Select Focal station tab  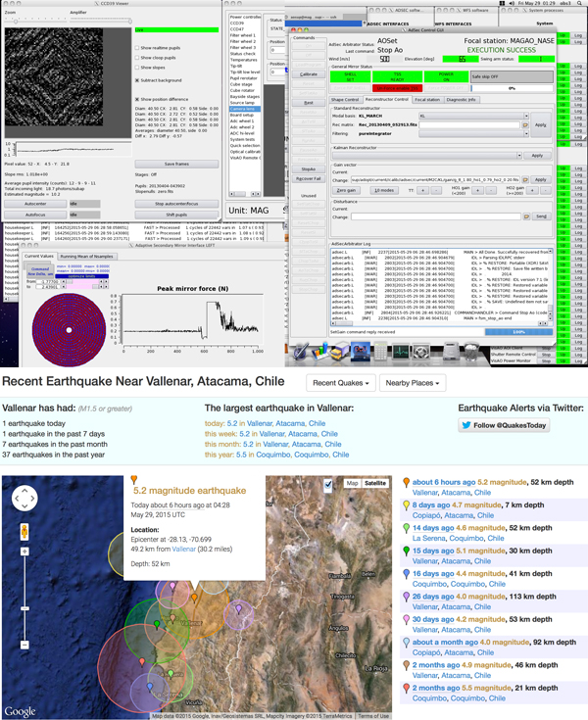point(427,100)
